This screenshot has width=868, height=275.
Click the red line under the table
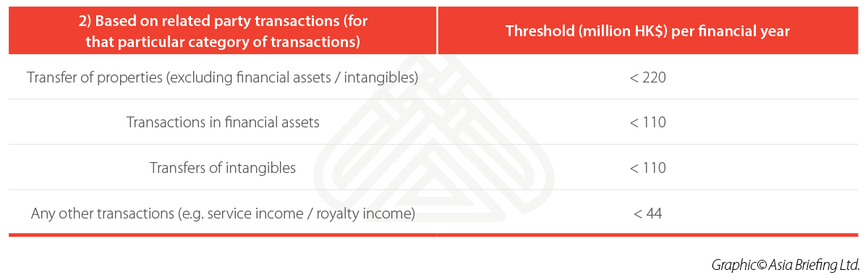[434, 234]
